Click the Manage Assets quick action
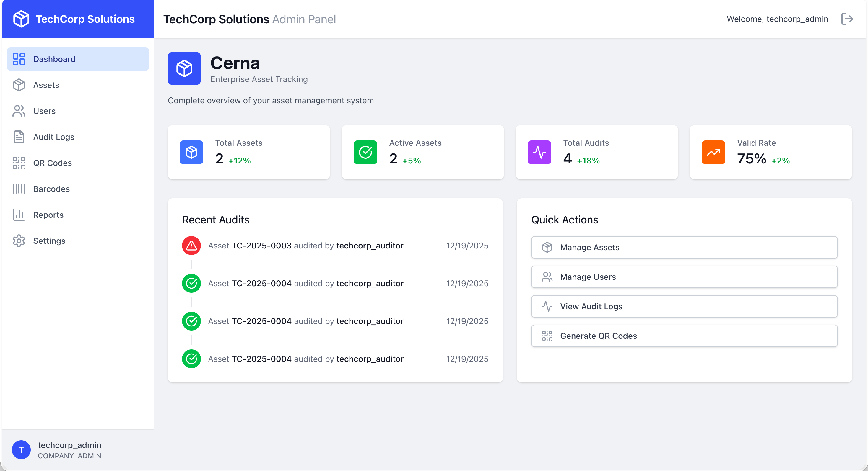Screen dimensions: 868x471 tap(684, 247)
